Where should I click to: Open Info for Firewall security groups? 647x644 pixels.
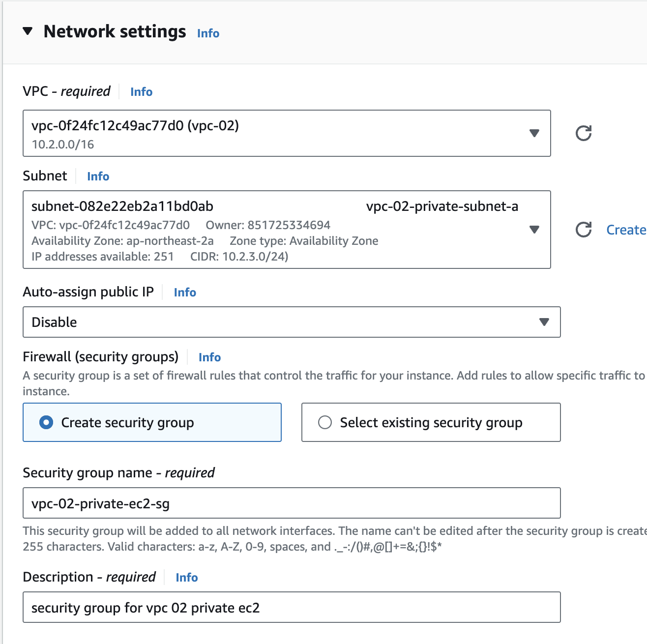coord(209,357)
